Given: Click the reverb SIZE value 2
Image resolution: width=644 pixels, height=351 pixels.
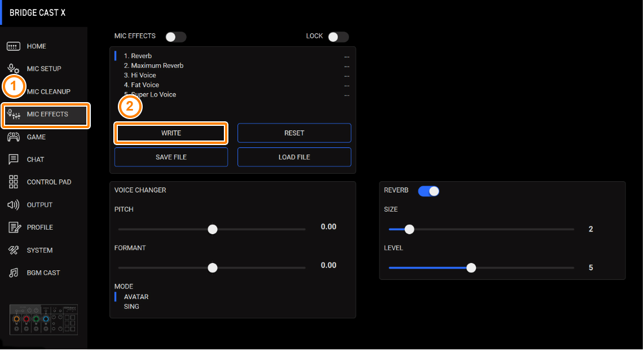Looking at the screenshot, I should click(590, 229).
